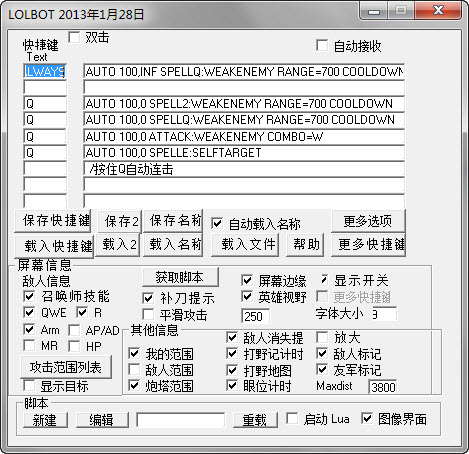Toggle 友军标记 checkbox
Image resolution: width=469 pixels, height=454 pixels.
tap(322, 369)
